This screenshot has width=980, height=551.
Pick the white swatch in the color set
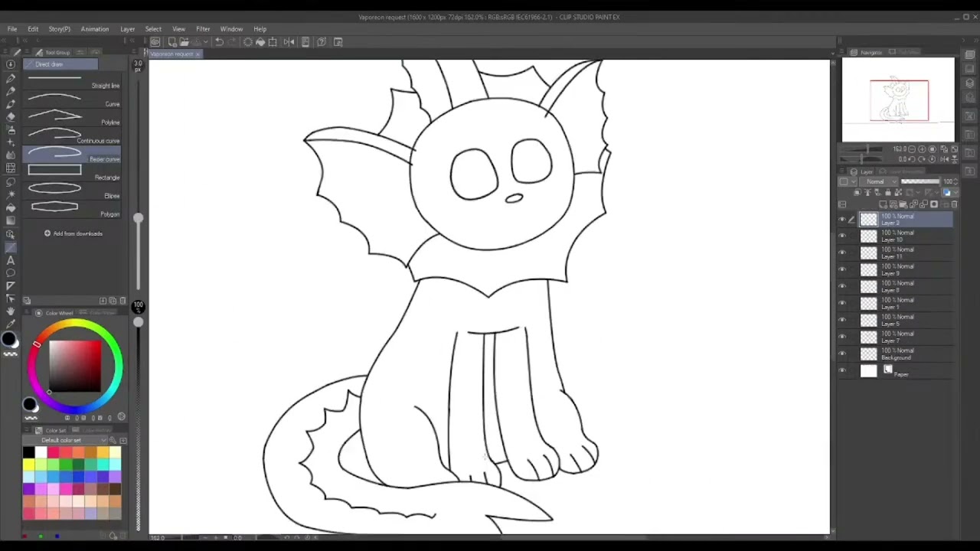(41, 453)
